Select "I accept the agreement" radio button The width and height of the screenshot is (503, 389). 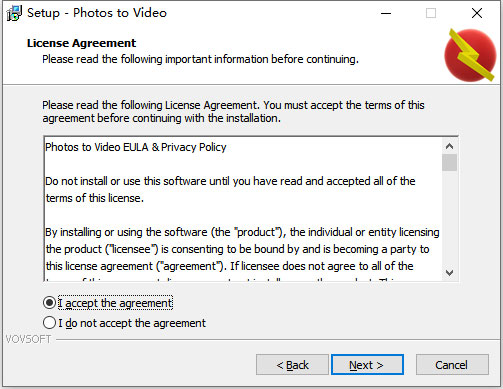(49, 303)
